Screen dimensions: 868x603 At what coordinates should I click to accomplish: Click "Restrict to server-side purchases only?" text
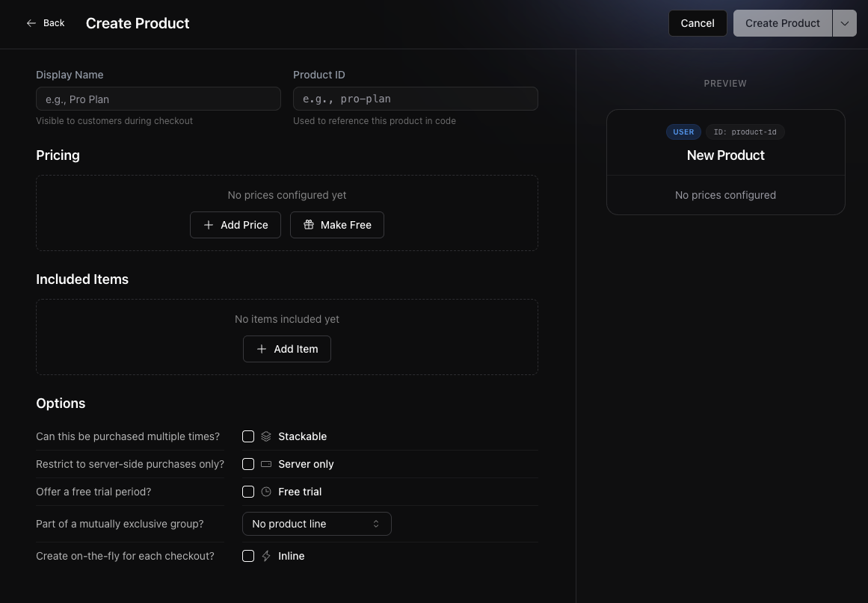tap(130, 464)
